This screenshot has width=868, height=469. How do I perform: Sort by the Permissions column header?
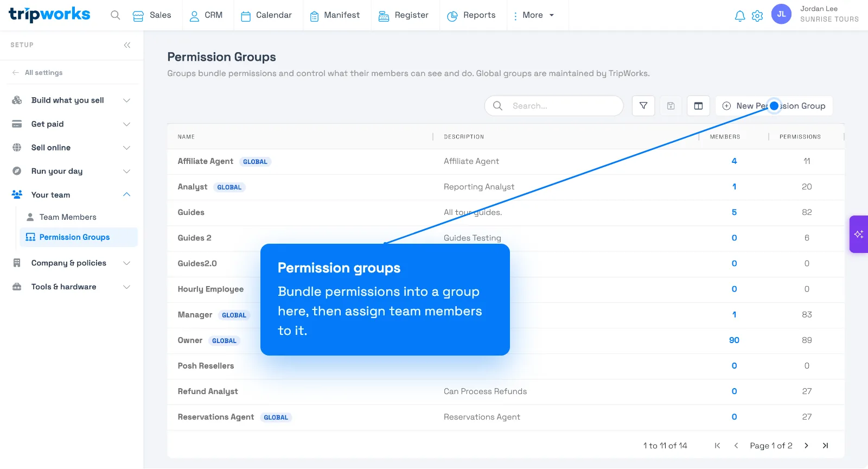pyautogui.click(x=800, y=137)
